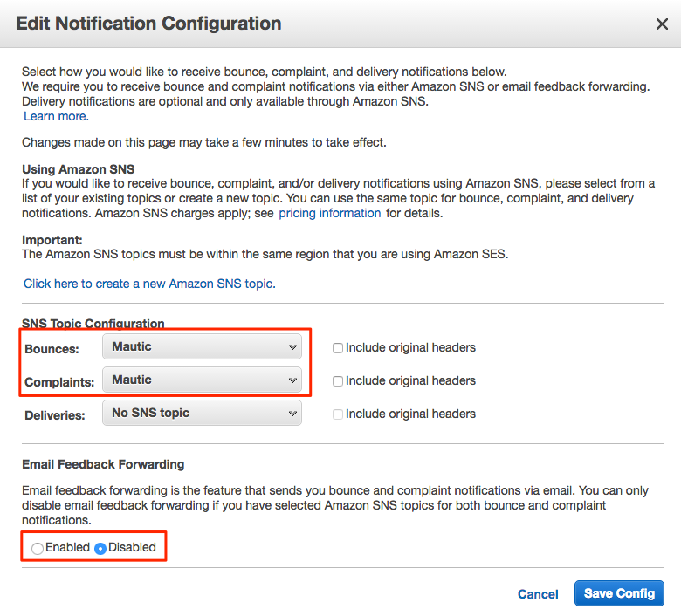Click the Deliveries field label
Screen dimensions: 681x616
(55, 415)
